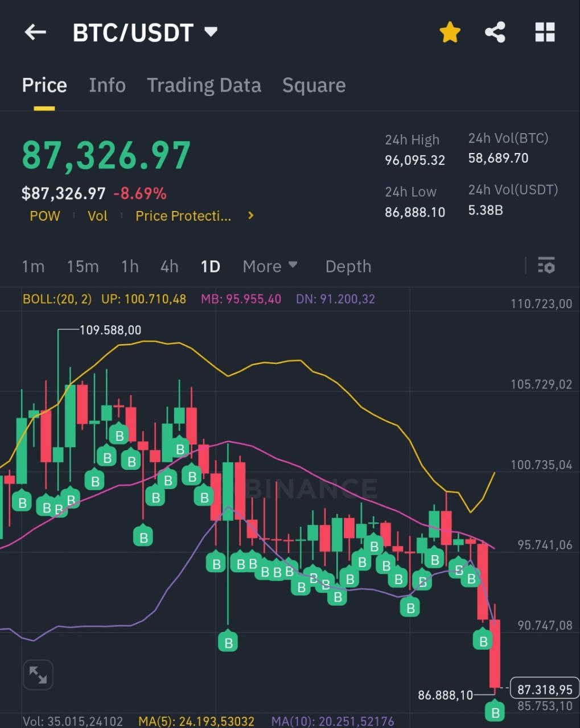Expand chart to fullscreen
The height and width of the screenshot is (728, 580).
point(38,675)
